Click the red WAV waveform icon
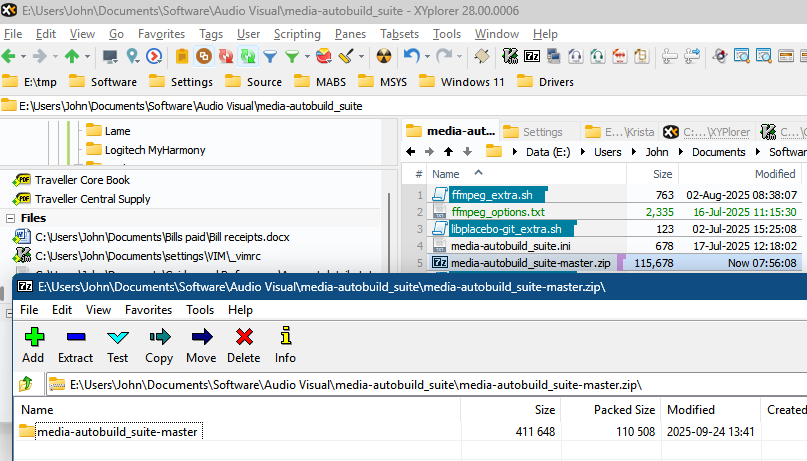This screenshot has width=807, height=461. (620, 56)
